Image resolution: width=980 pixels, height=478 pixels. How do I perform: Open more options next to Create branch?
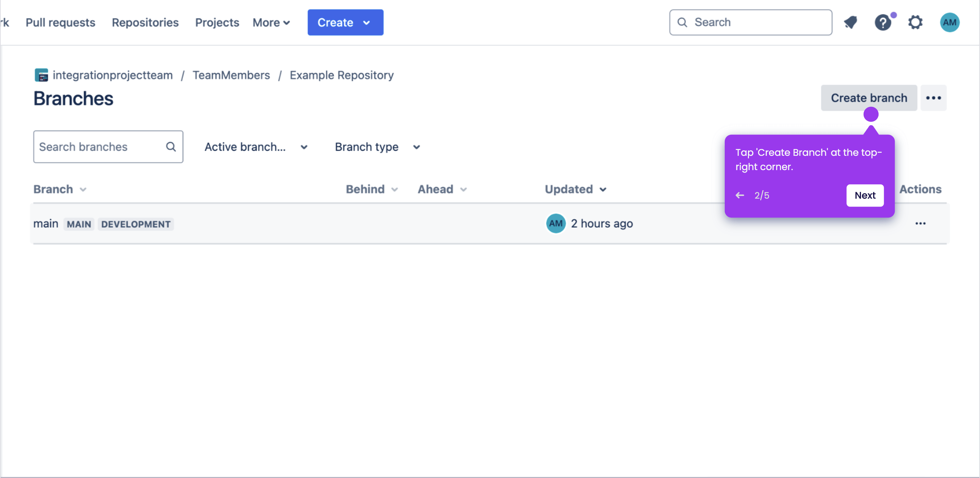[x=933, y=98]
